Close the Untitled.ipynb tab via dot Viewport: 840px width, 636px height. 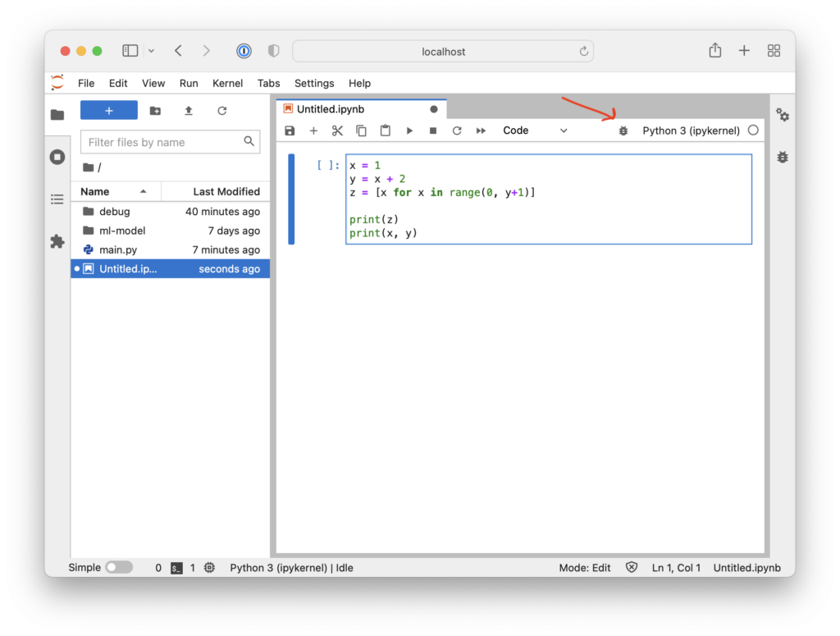point(434,109)
